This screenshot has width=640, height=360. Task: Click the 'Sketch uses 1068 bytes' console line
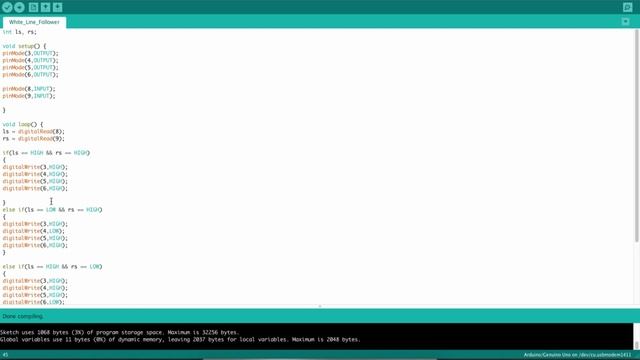pyautogui.click(x=120, y=332)
